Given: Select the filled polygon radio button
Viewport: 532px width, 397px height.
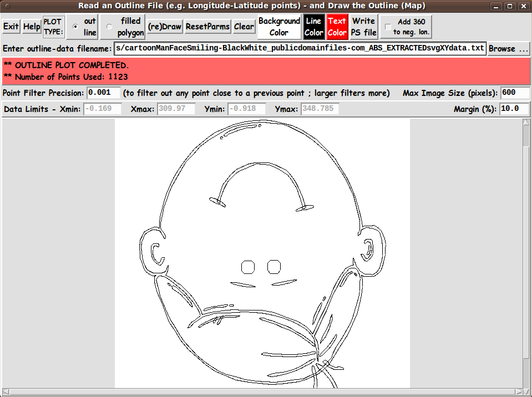Looking at the screenshot, I should click(109, 27).
